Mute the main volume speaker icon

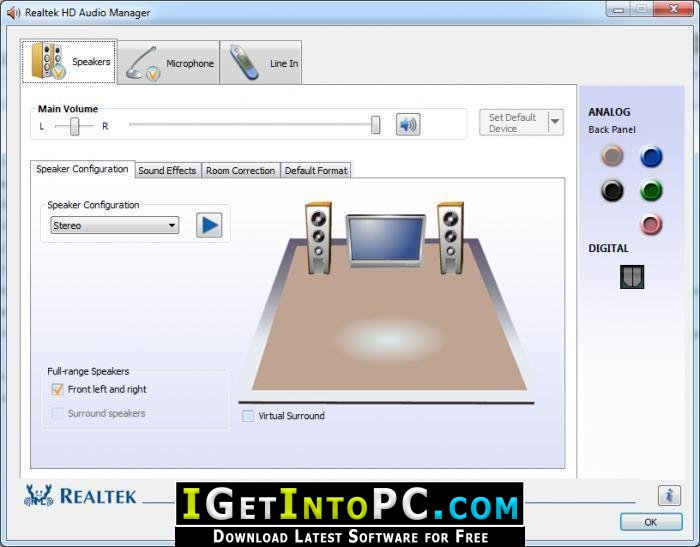[408, 125]
